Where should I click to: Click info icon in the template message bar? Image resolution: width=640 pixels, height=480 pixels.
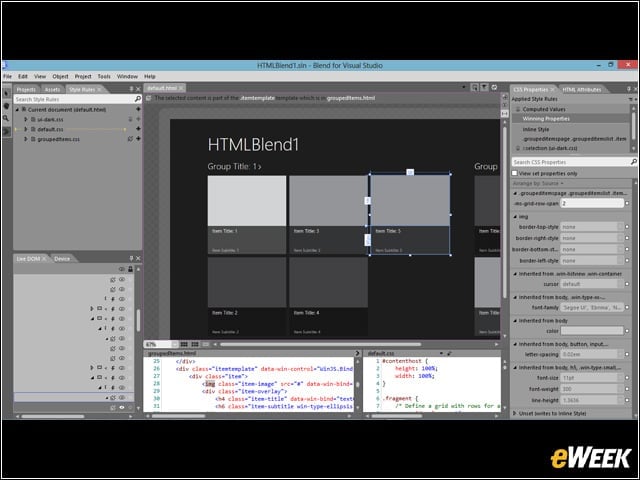tap(149, 98)
